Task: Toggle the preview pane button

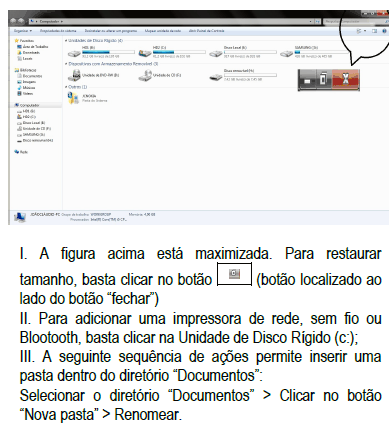Action: 374,31
